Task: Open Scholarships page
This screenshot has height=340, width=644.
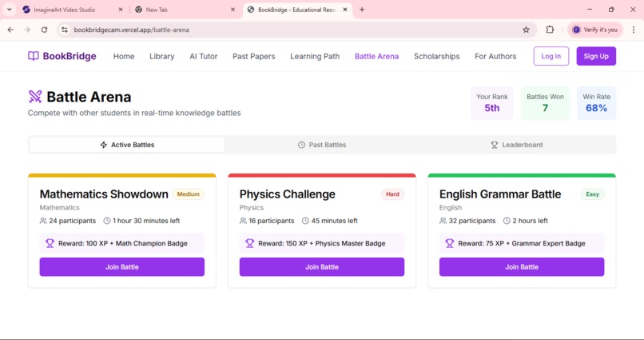Action: point(436,56)
